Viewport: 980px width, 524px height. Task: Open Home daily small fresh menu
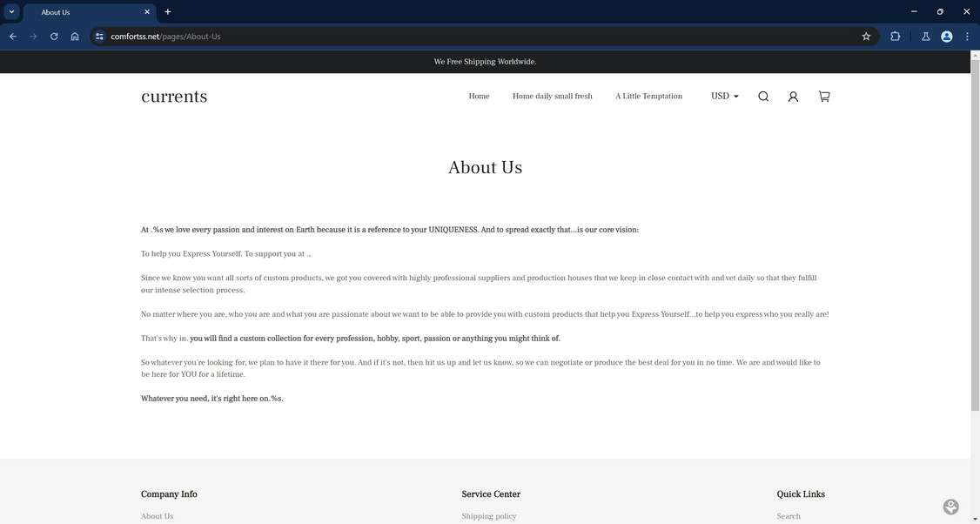[x=553, y=97]
